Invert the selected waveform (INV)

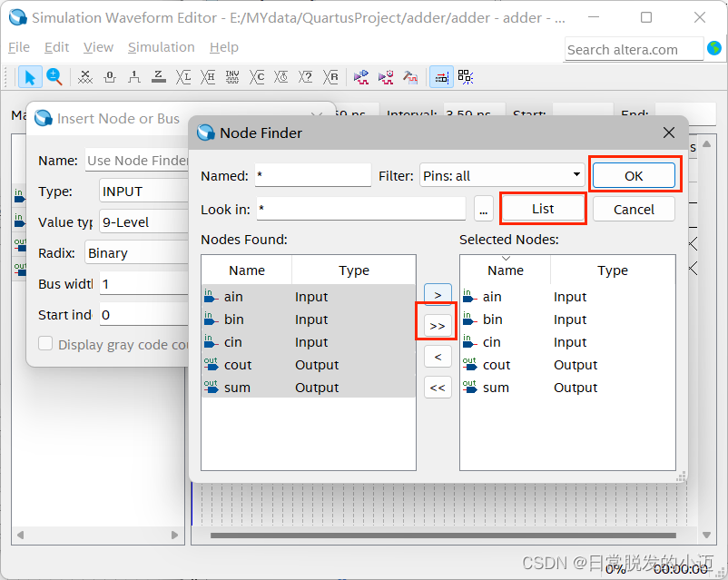tap(232, 77)
